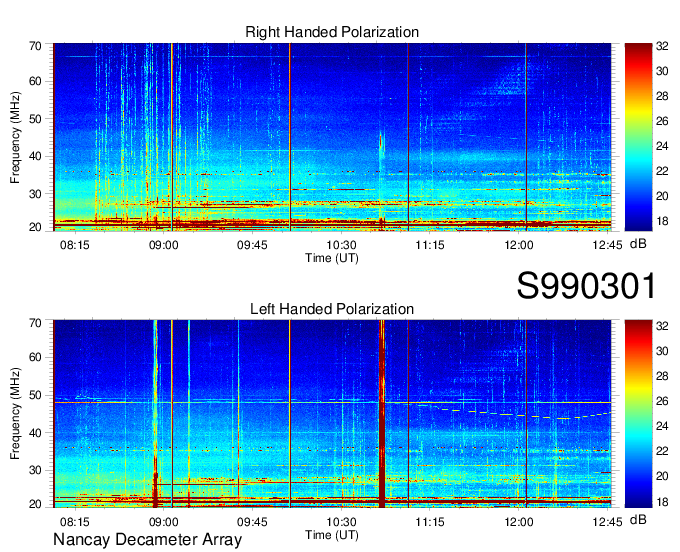This screenshot has width=680, height=552.
Task: Click the "09:00" tick under the Left Handed plot
Action: coord(163,522)
